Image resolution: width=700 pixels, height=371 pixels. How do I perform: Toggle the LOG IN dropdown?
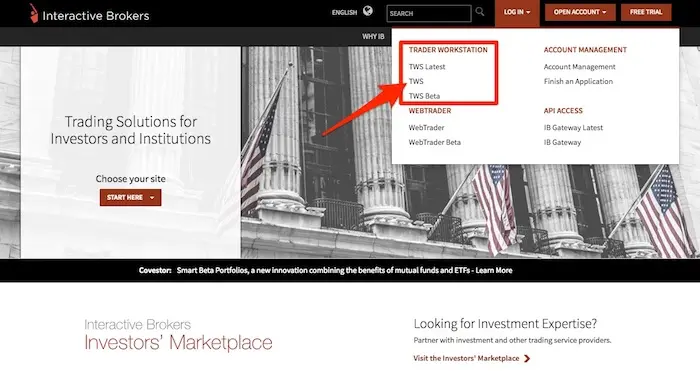(517, 13)
